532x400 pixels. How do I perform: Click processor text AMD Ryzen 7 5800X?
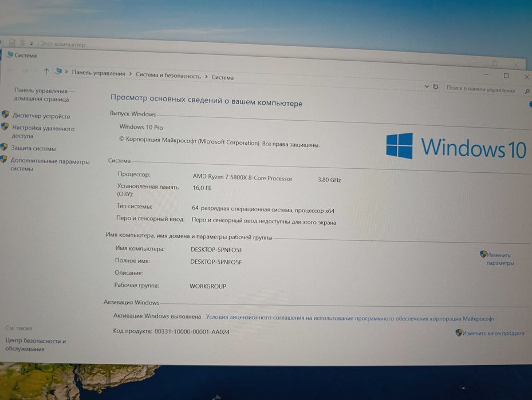tap(242, 177)
